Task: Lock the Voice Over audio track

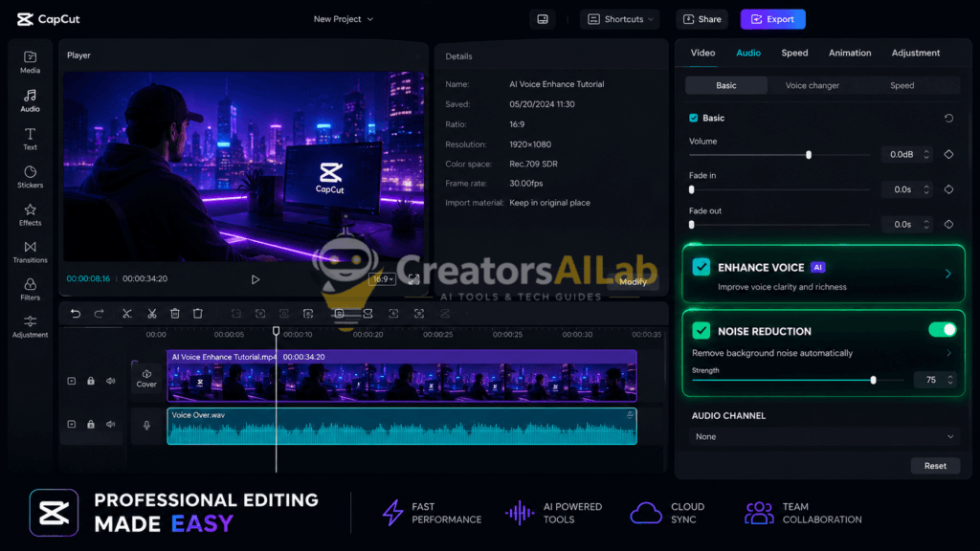Action: tap(91, 424)
